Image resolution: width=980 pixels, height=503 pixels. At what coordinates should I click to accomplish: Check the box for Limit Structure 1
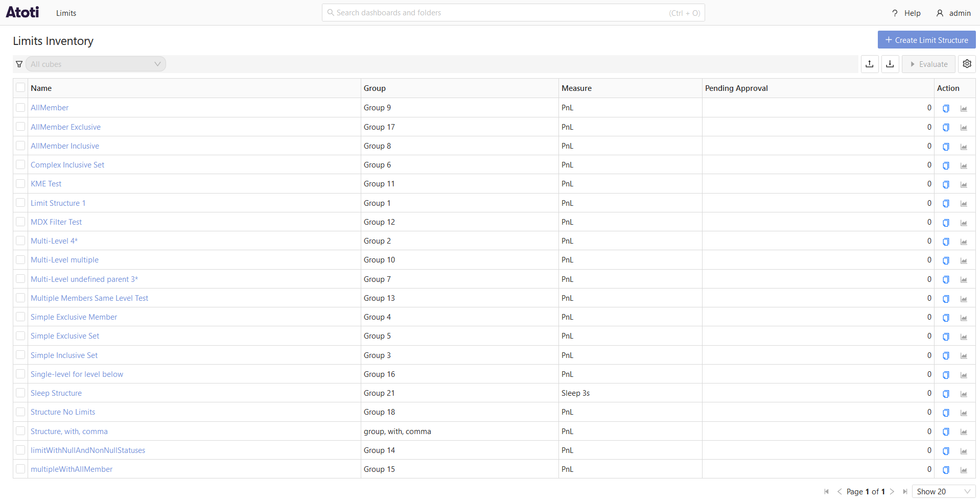(20, 203)
